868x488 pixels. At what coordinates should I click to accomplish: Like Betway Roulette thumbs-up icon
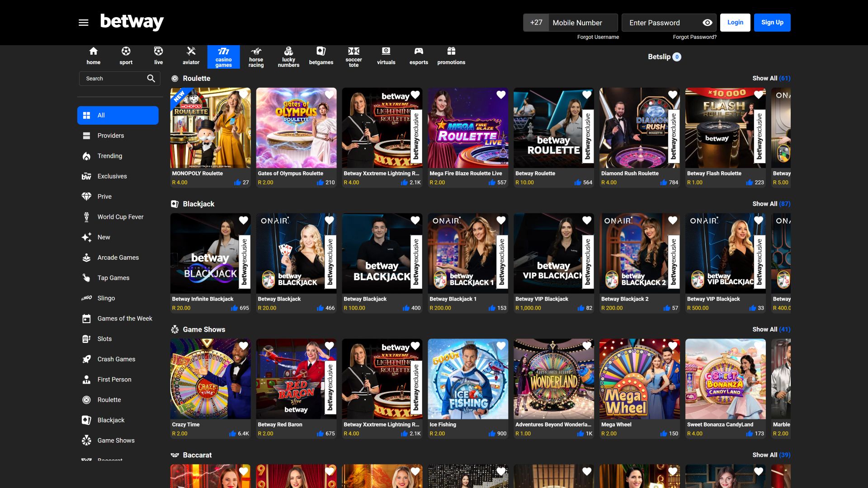pyautogui.click(x=578, y=183)
